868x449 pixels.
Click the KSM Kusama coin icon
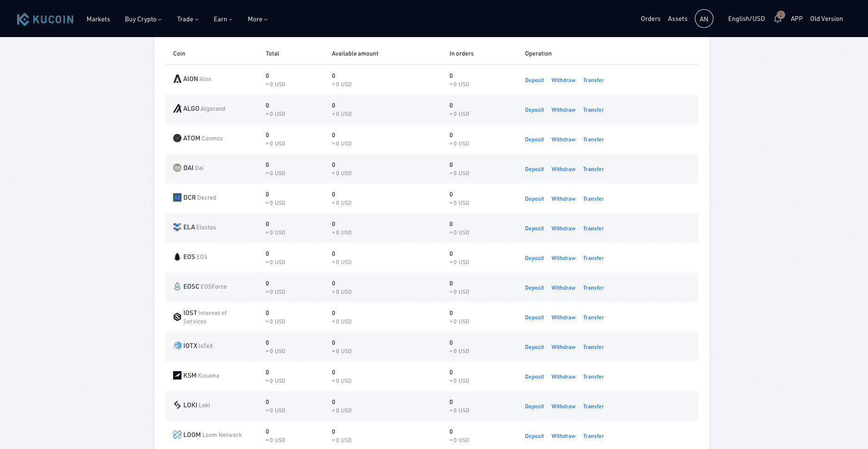177,375
